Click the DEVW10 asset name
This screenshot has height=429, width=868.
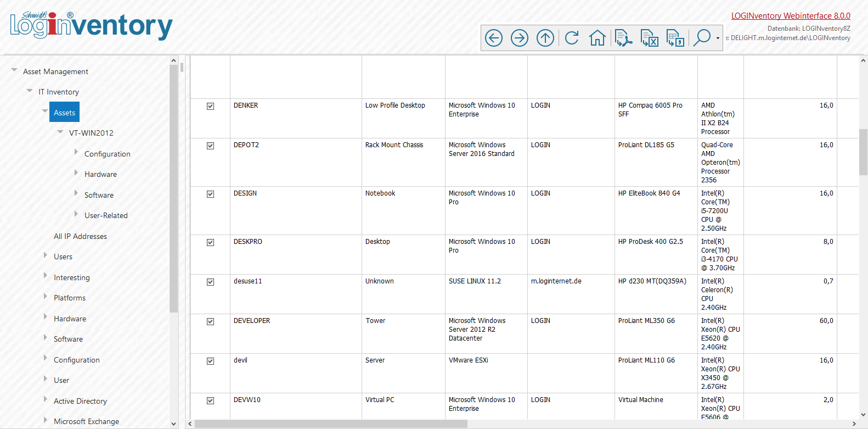coord(247,400)
